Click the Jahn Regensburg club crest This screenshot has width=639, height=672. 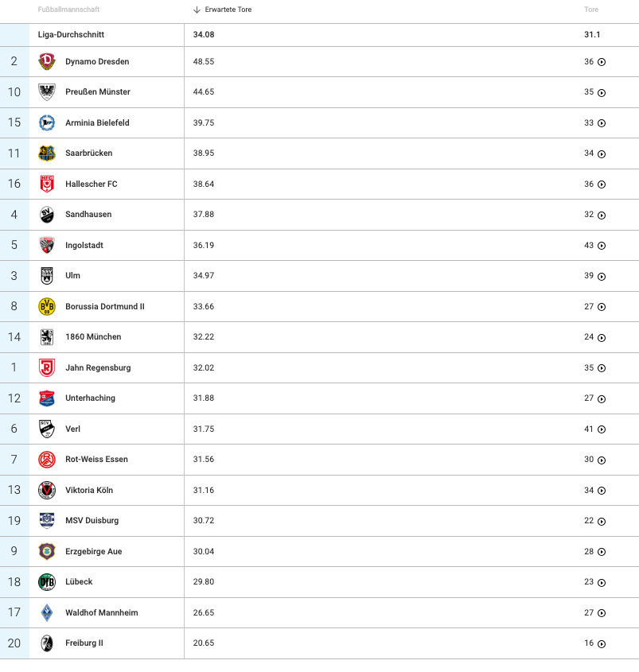pos(47,367)
